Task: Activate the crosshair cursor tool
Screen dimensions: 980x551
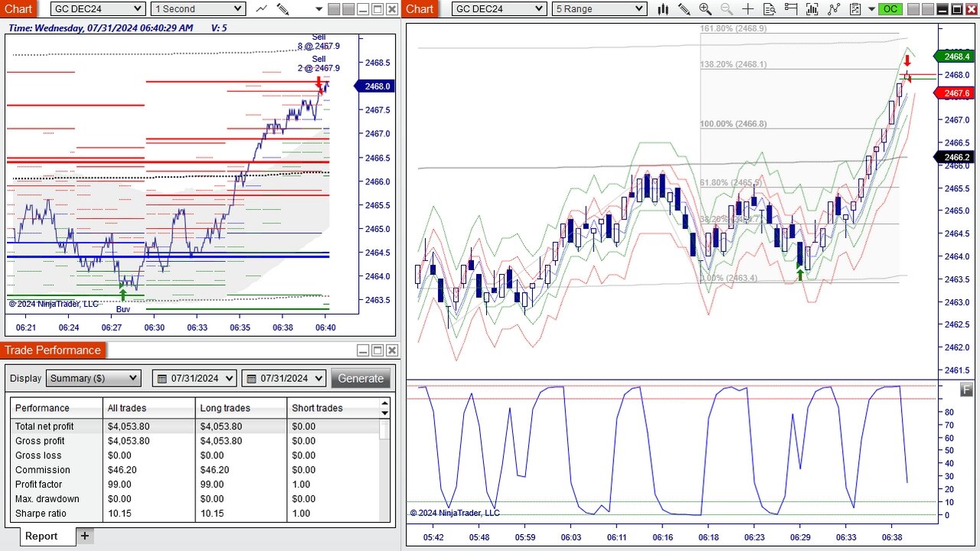Action: coord(748,9)
